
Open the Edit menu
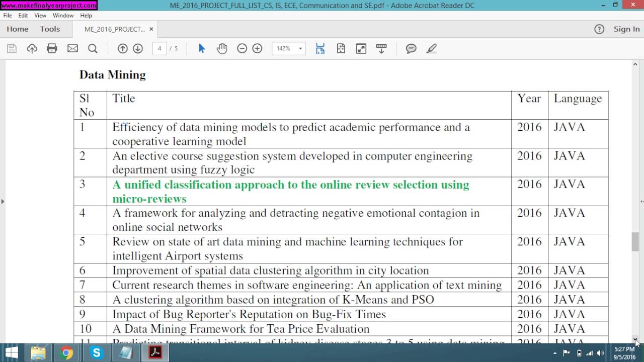pyautogui.click(x=23, y=16)
